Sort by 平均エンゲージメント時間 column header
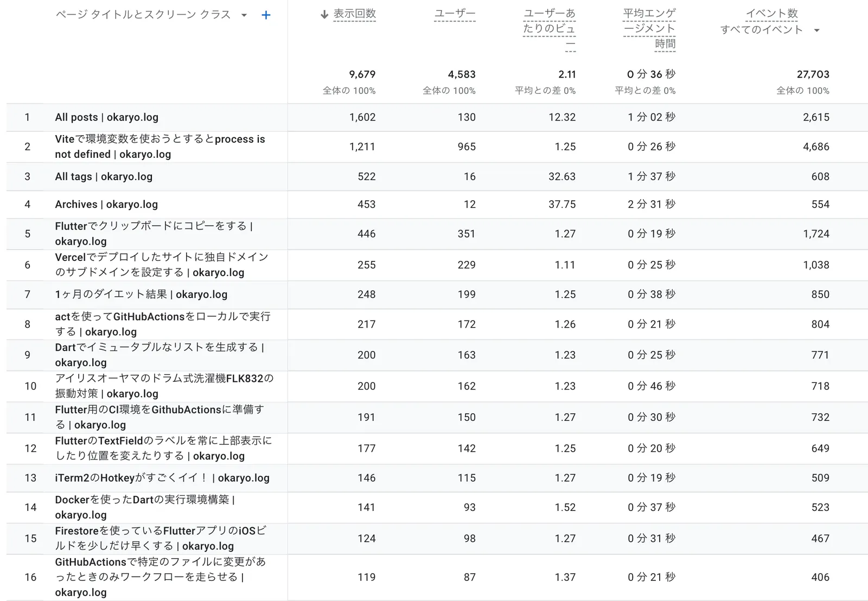This screenshot has width=868, height=601. click(x=649, y=27)
